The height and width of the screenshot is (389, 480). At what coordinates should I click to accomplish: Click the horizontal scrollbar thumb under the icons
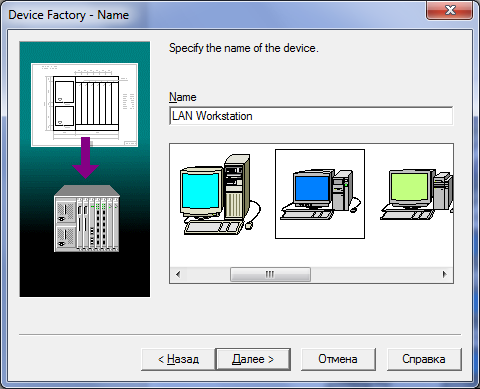click(270, 274)
